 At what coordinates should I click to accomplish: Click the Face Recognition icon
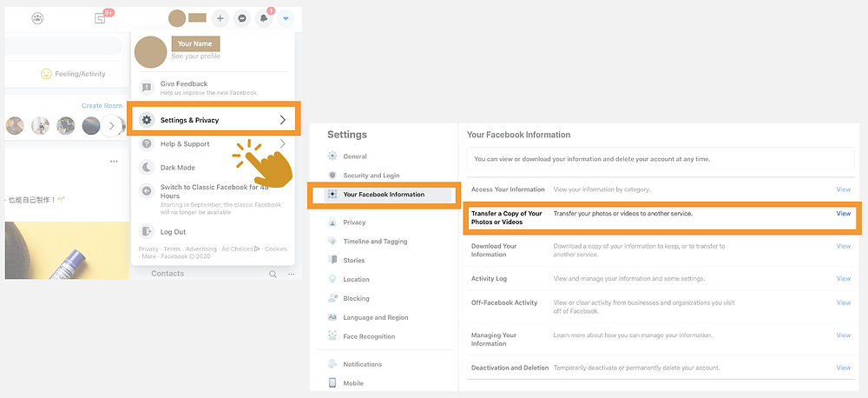(332, 336)
